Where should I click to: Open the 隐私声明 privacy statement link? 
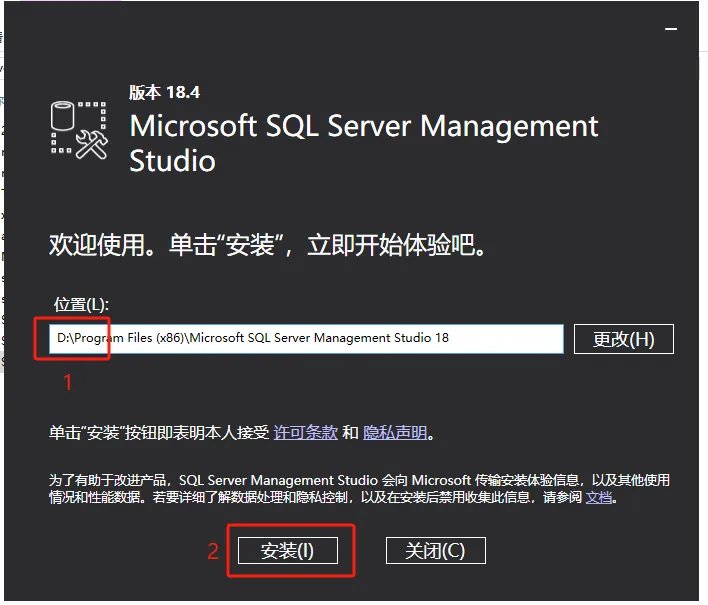tap(395, 433)
